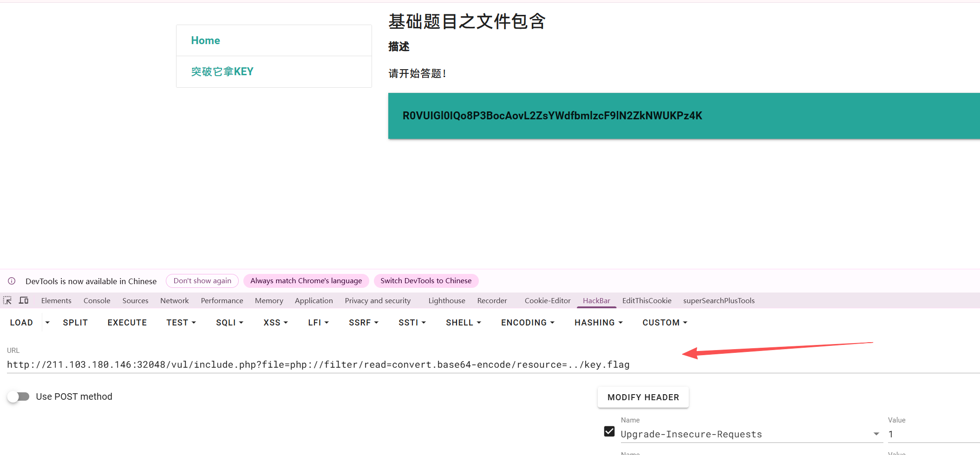Screen dimensions: 980x455
Task: Expand the SQLI payload menu
Action: (229, 322)
